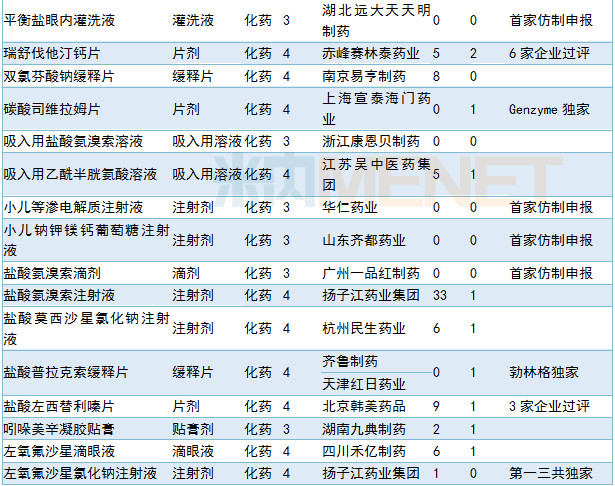Screen dimensions: 615x486
Task: Click company 四川禾亿制药
Action: click(x=364, y=451)
